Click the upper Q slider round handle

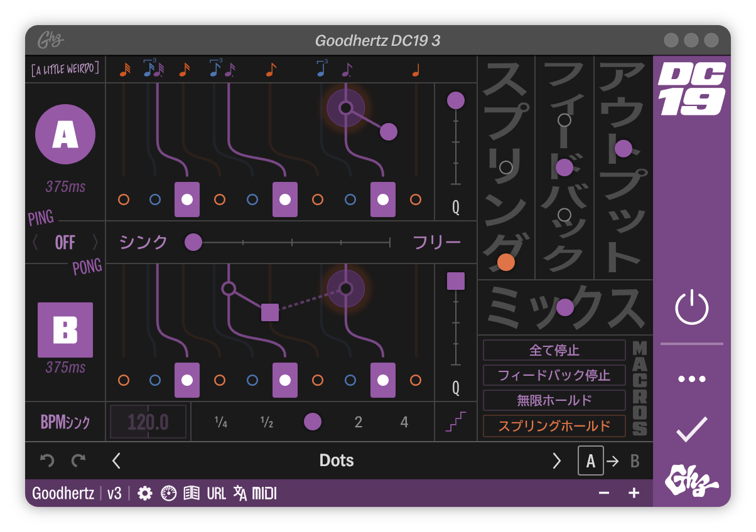pyautogui.click(x=456, y=100)
